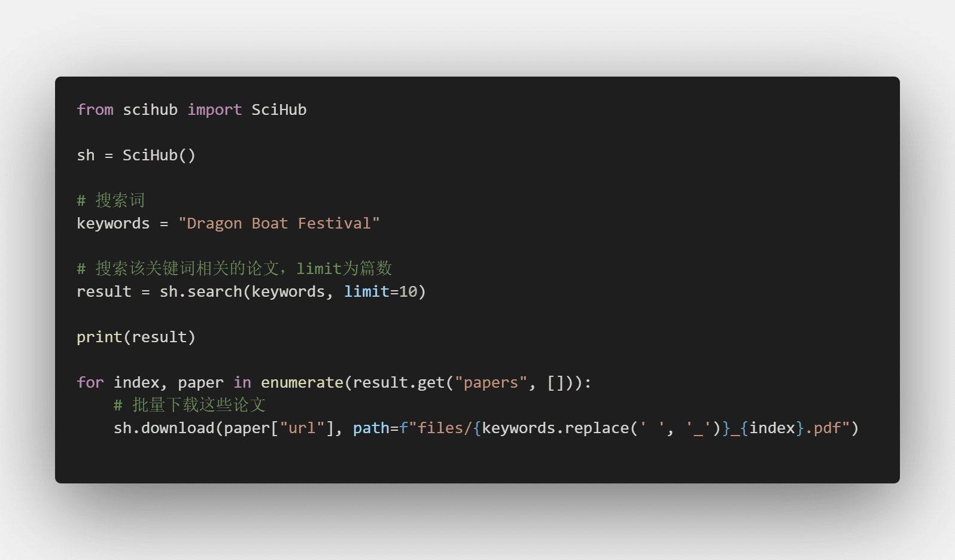
Task: Click the 'keywords' variable being assigned
Action: coord(113,224)
